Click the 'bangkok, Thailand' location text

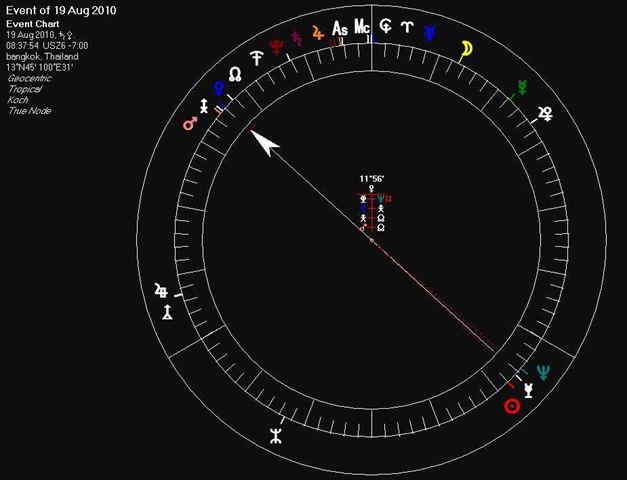42,56
